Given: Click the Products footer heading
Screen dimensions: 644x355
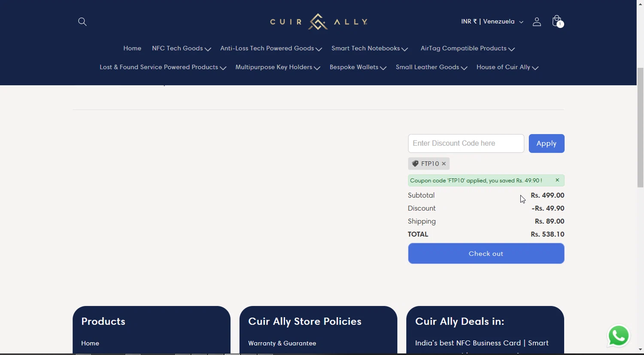Looking at the screenshot, I should coord(103,321).
